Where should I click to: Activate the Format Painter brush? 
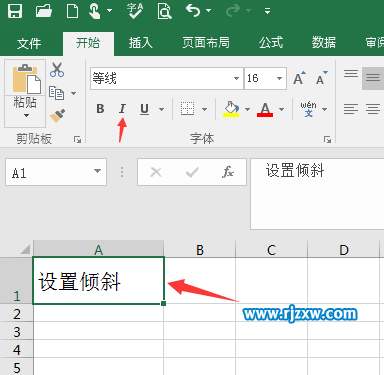(57, 116)
